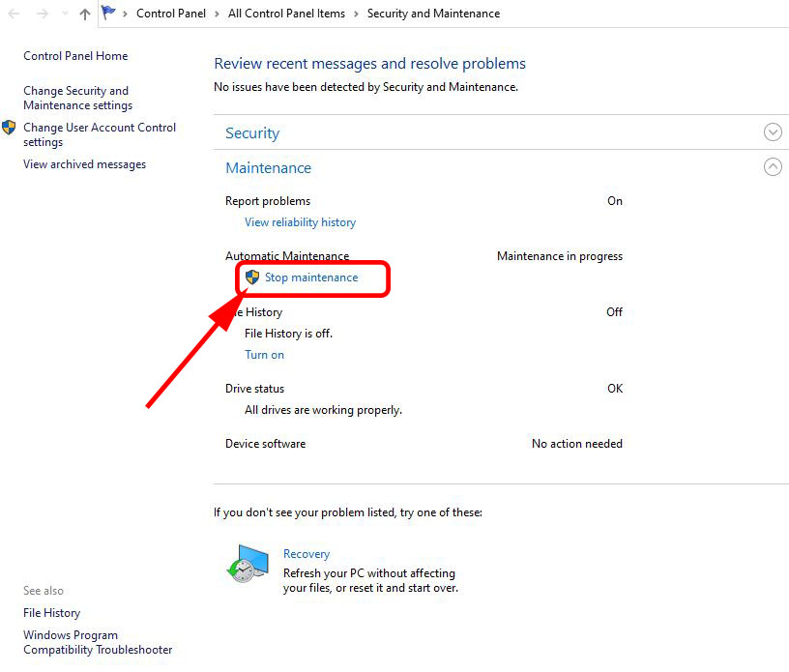Expand the Security section
This screenshot has height=672, width=789.
pyautogui.click(x=773, y=131)
